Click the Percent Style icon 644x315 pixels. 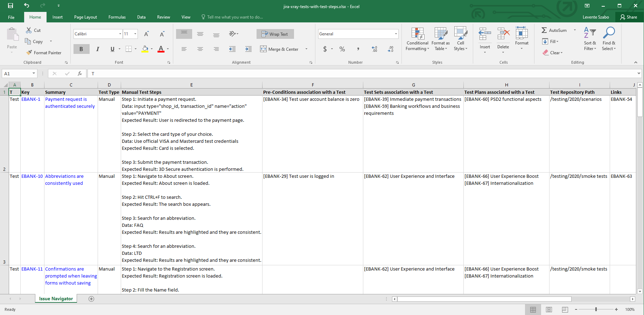point(342,49)
